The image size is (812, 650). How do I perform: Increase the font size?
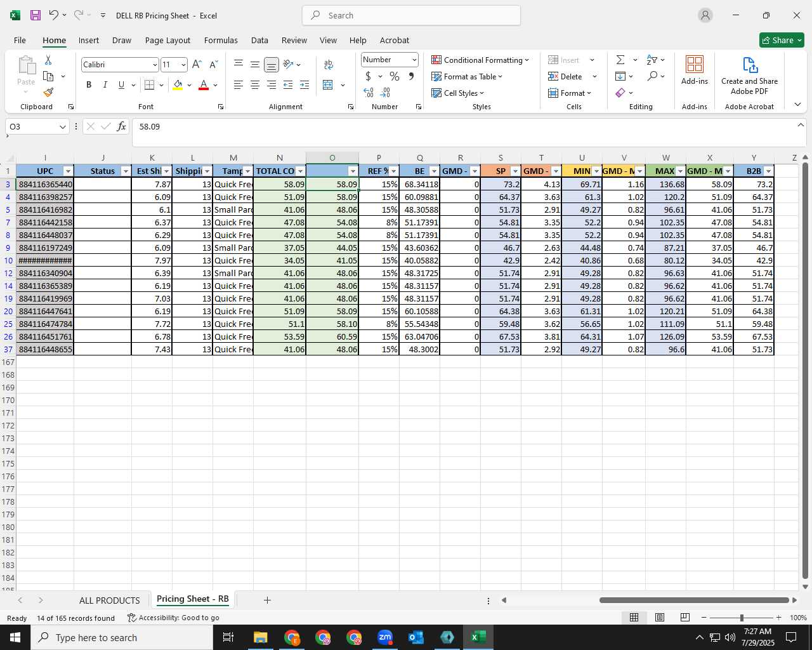coord(197,65)
